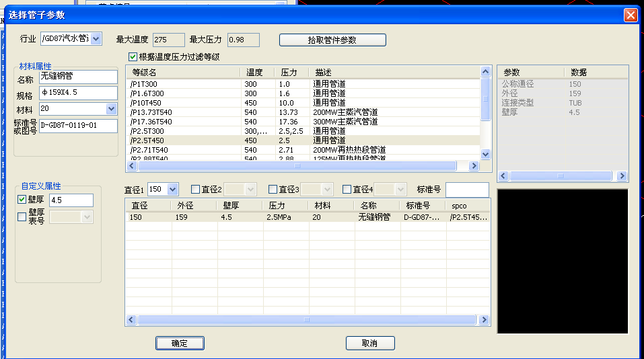Expand the 材料 dropdown
Screen dimensions: 644x359
[111, 109]
